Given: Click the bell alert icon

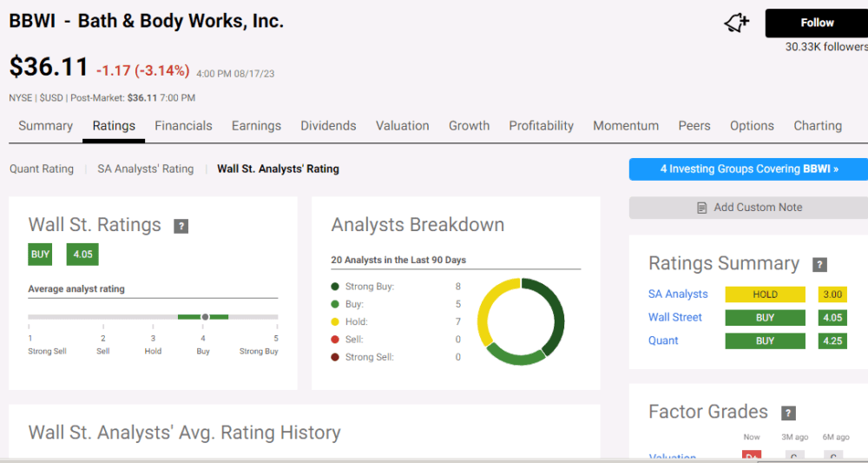Looking at the screenshot, I should point(736,23).
